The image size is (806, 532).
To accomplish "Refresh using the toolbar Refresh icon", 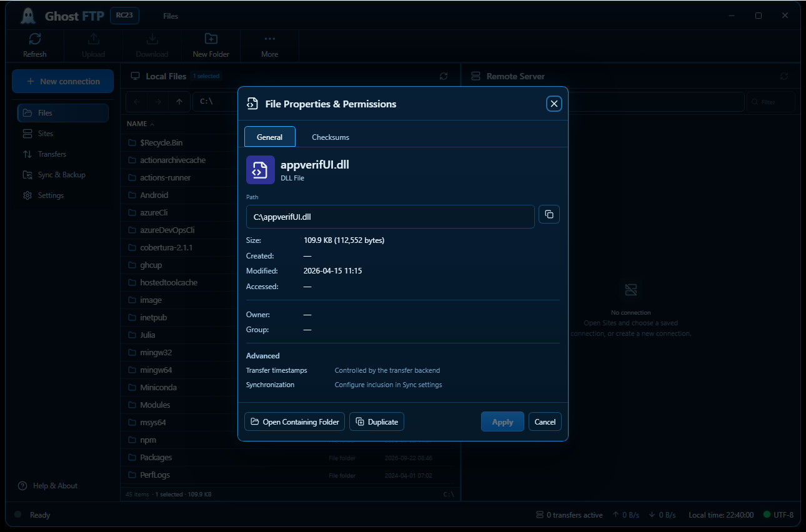I will tap(35, 46).
